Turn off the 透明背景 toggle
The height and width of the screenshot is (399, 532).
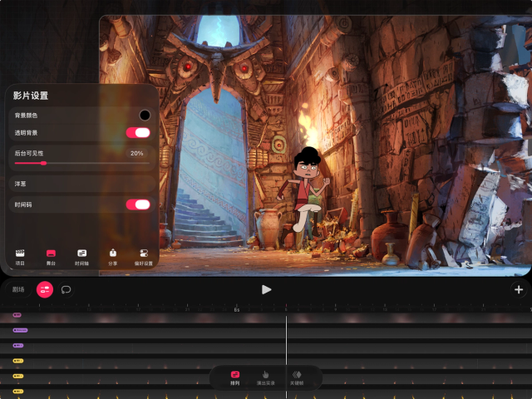[x=138, y=133]
